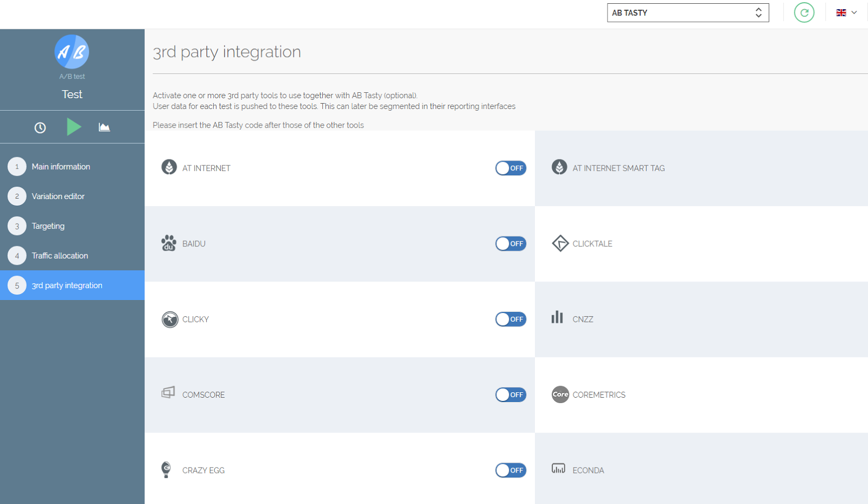Screen dimensions: 868x504
Task: Open step 4 Traffic allocation
Action: pos(72,256)
